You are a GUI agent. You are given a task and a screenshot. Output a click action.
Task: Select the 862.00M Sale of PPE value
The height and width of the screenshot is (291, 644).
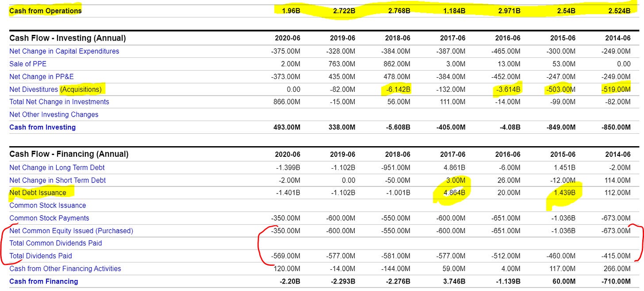pyautogui.click(x=397, y=64)
